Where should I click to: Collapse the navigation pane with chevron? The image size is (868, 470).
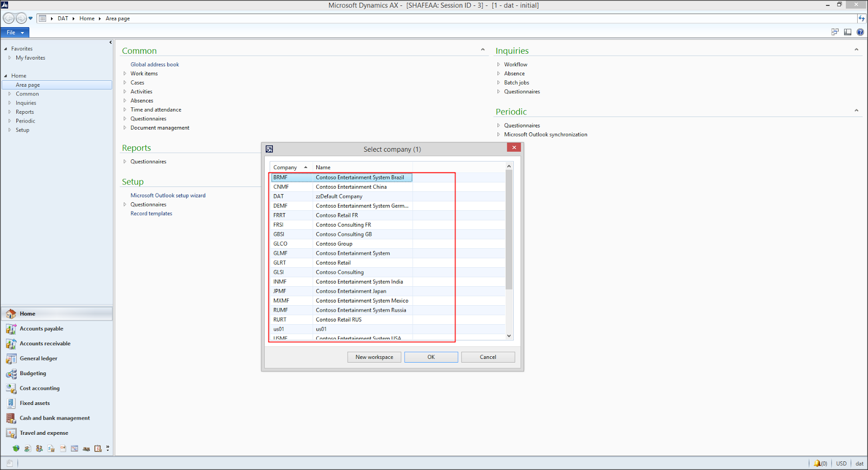pyautogui.click(x=110, y=42)
